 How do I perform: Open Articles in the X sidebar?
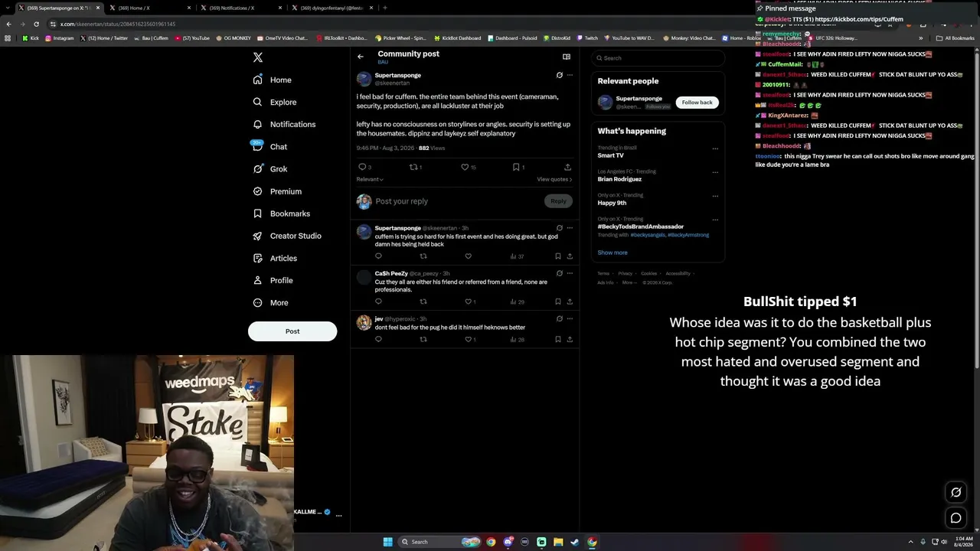(275, 258)
